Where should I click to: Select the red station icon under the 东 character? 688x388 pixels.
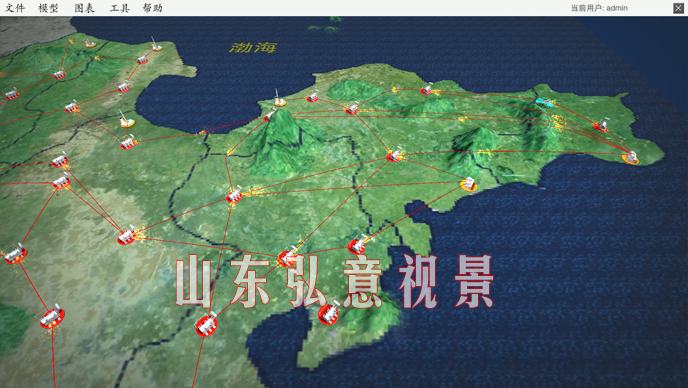pos(206,324)
